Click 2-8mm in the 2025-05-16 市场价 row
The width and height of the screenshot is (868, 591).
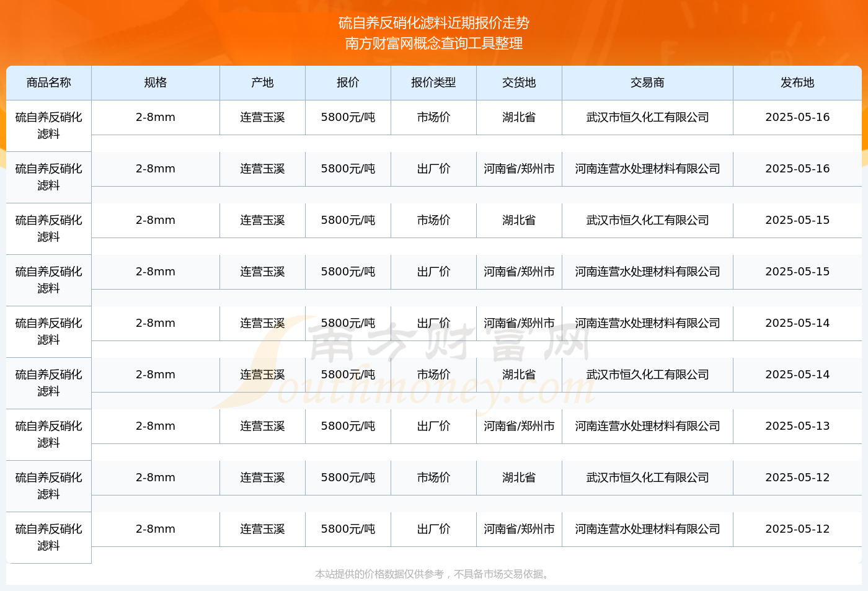(156, 117)
